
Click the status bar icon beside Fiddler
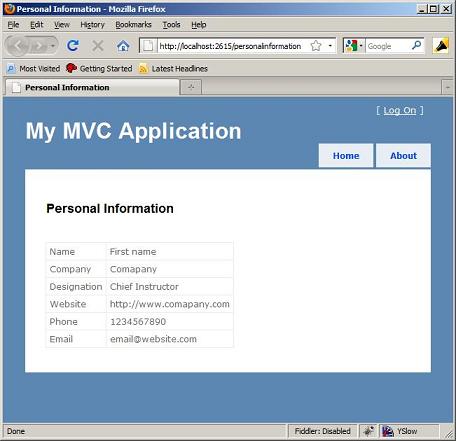tap(368, 431)
